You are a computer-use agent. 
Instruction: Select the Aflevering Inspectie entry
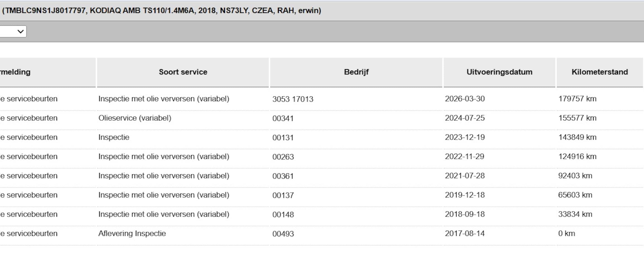click(132, 234)
